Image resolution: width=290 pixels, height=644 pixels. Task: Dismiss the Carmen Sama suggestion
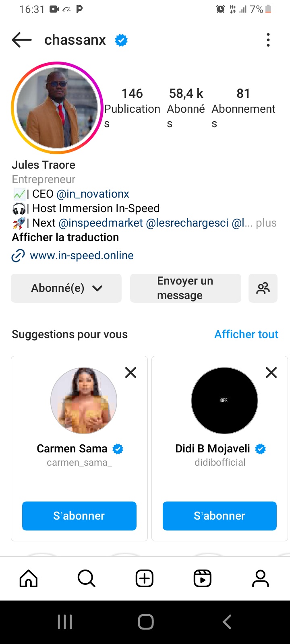(x=131, y=373)
